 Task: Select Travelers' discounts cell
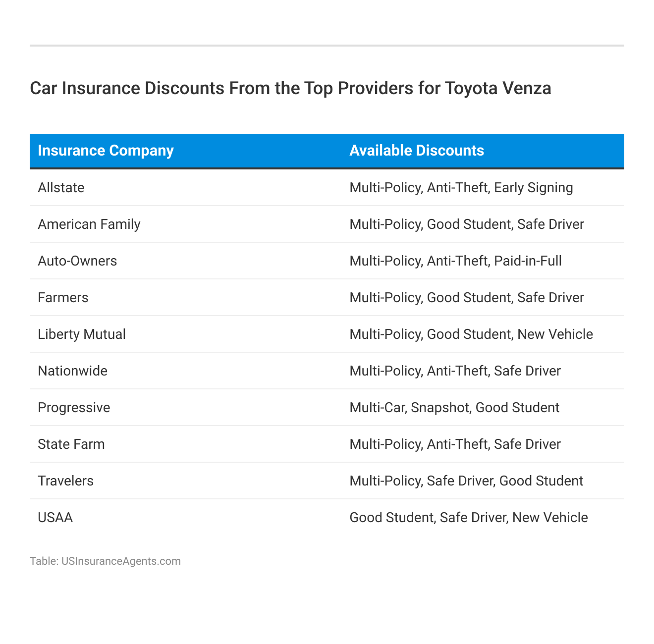click(466, 481)
